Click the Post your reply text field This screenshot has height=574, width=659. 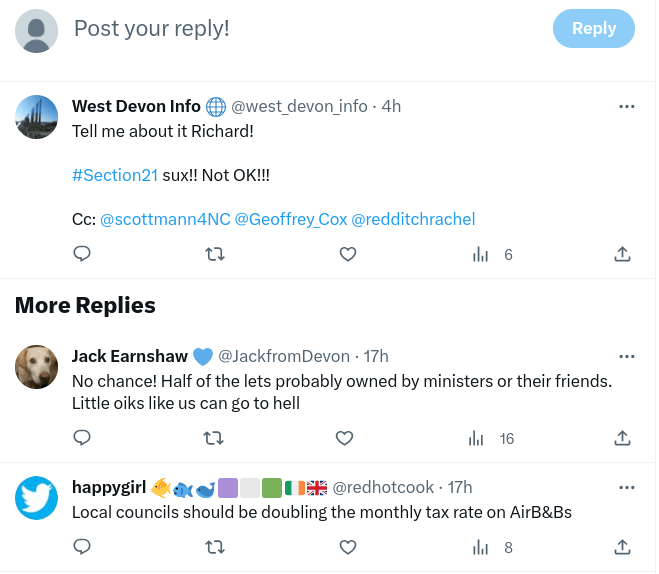pos(300,29)
